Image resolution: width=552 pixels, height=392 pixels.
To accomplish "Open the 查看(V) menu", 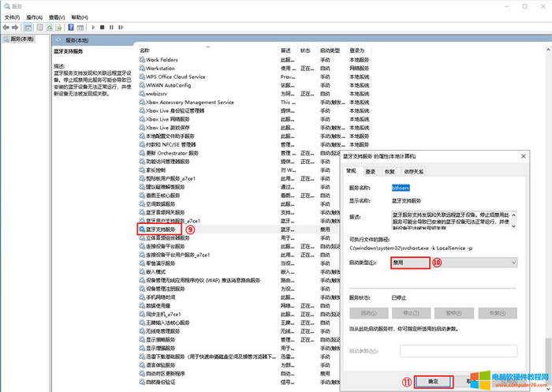I will pos(56,17).
